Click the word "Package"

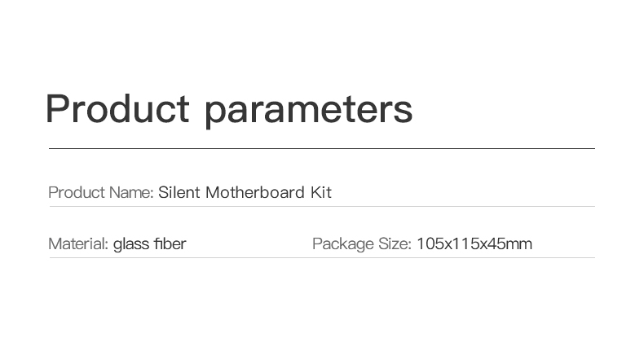pyautogui.click(x=343, y=245)
